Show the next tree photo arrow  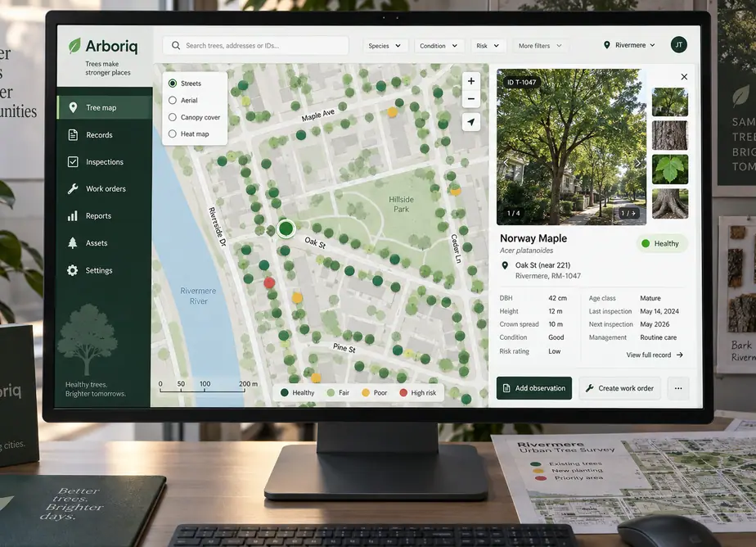[x=638, y=163]
